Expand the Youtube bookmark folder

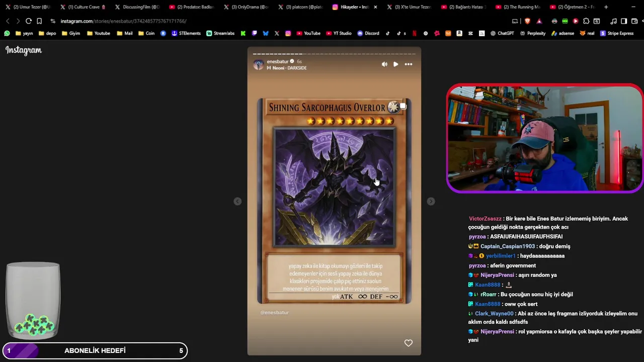99,33
